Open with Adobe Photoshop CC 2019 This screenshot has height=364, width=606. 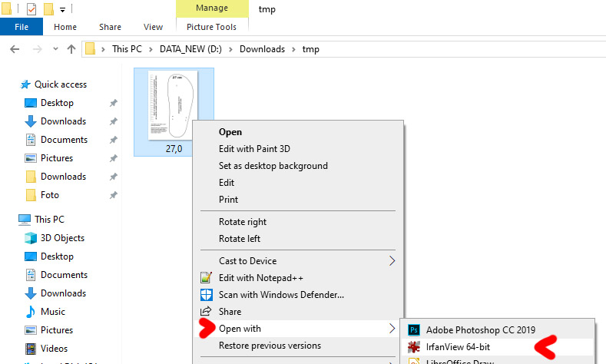pyautogui.click(x=481, y=330)
